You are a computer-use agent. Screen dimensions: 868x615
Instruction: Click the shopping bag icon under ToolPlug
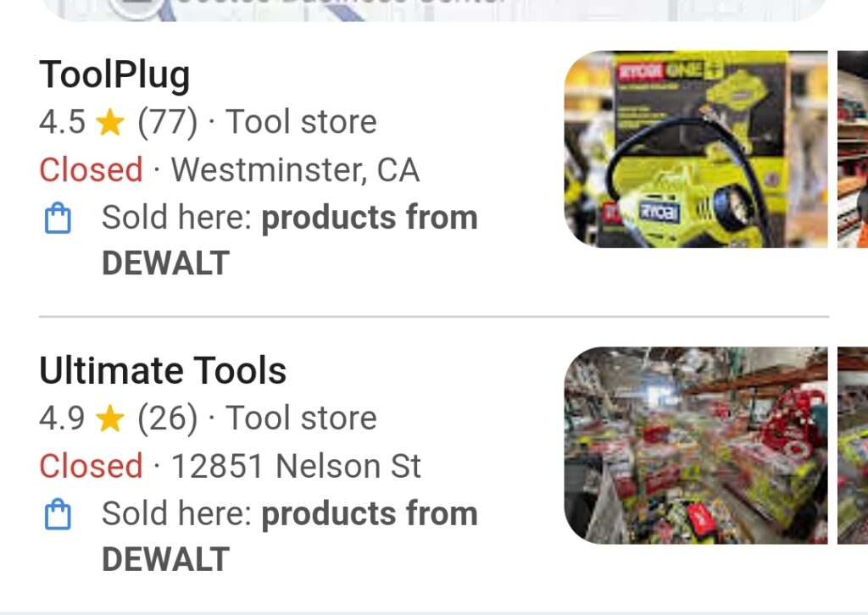[57, 219]
